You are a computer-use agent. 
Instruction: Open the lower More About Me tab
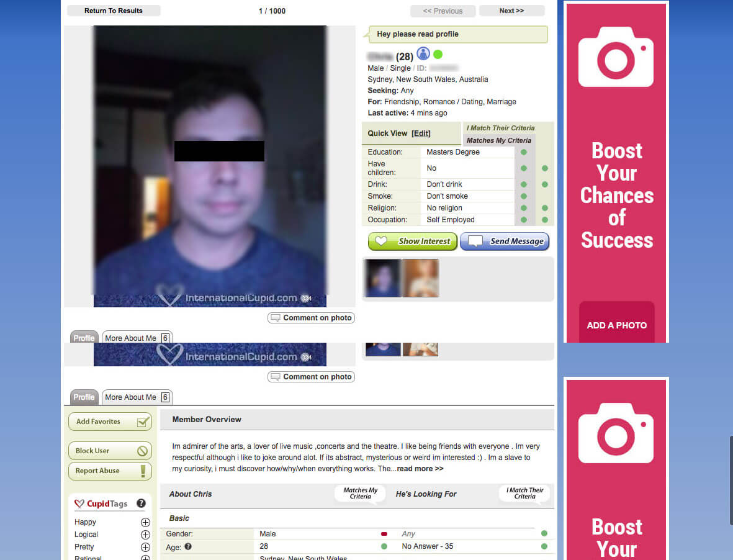pyautogui.click(x=137, y=397)
